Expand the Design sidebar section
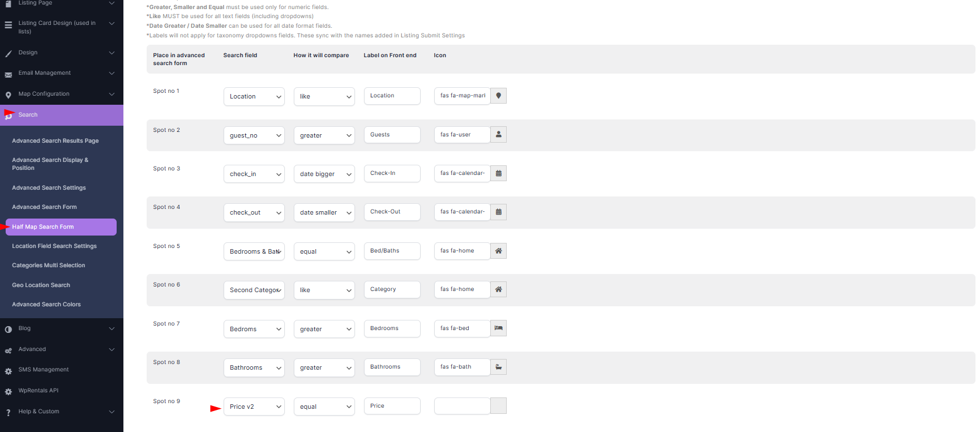This screenshot has height=432, width=980. pos(112,53)
